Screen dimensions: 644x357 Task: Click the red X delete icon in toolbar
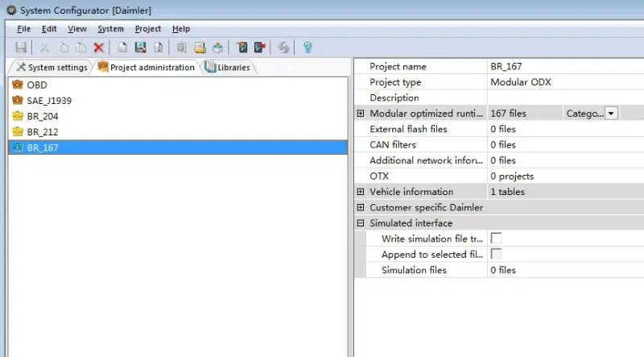coord(98,48)
